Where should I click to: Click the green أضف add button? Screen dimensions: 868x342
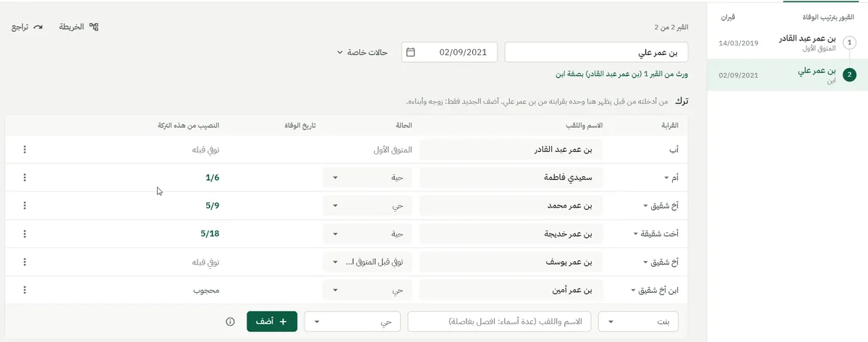[272, 322]
